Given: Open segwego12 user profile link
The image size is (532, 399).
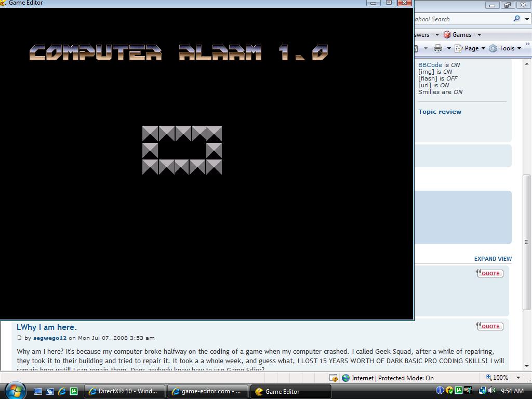Looking at the screenshot, I should click(50, 338).
